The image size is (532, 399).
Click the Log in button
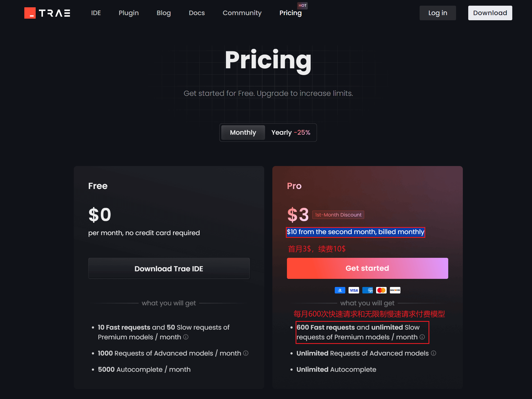pos(438,13)
